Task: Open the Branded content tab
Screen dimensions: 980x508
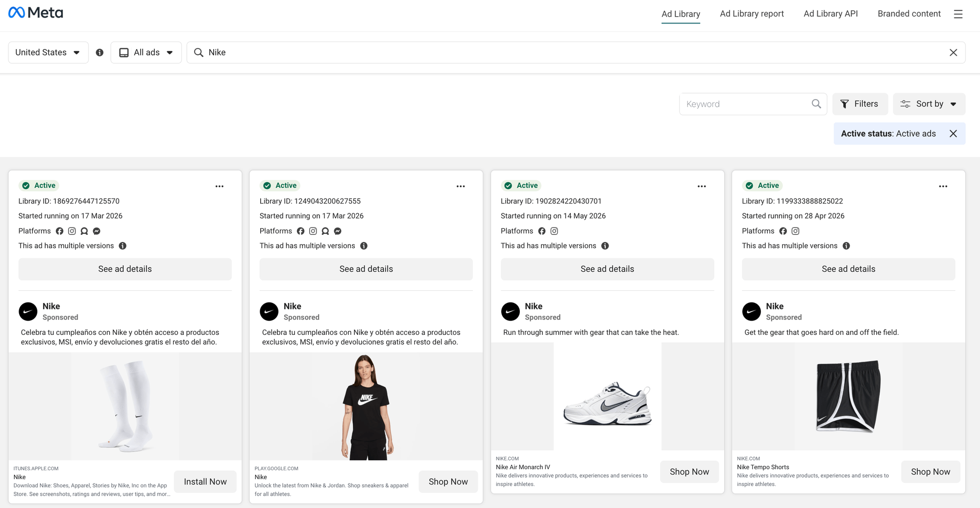Action: (x=909, y=14)
